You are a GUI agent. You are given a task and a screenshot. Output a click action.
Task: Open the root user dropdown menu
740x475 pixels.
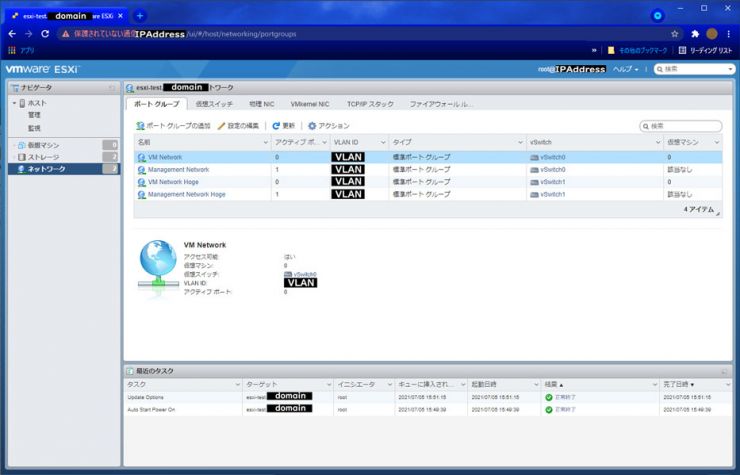point(572,69)
